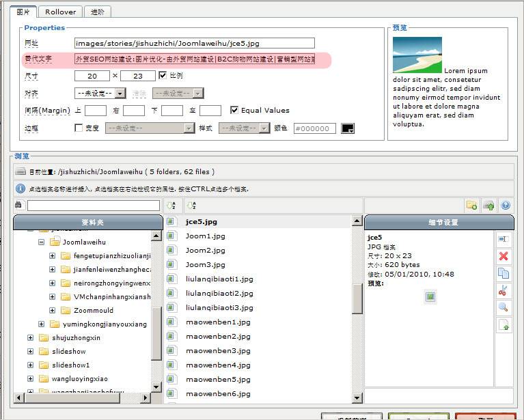Click the image URL input field
524x420 pixels.
pyautogui.click(x=195, y=43)
